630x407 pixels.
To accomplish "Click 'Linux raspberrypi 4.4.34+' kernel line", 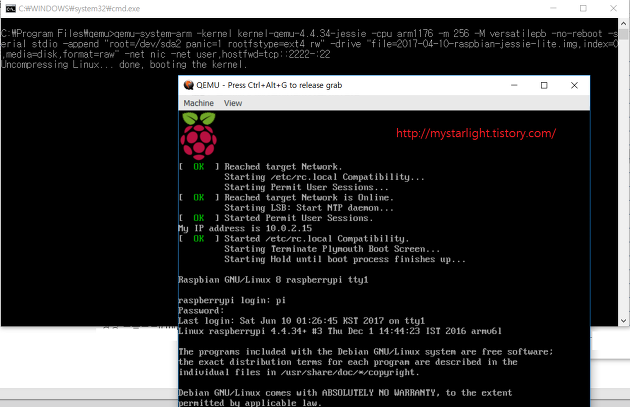I will (340, 331).
